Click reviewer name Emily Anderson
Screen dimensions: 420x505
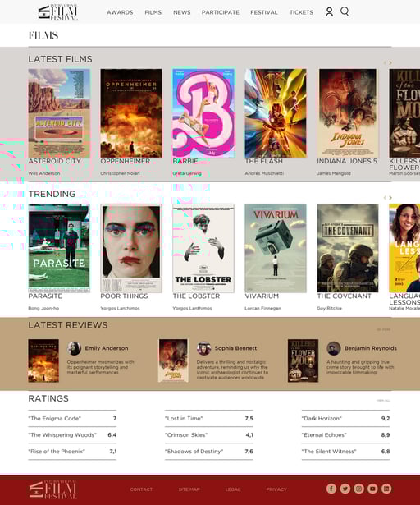coord(107,348)
